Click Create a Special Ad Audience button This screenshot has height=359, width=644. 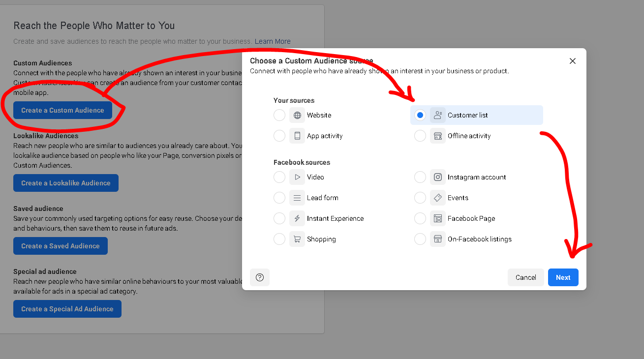tap(67, 309)
